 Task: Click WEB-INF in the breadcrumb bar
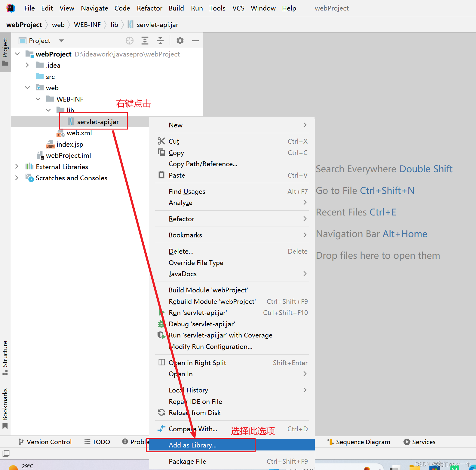[87, 25]
